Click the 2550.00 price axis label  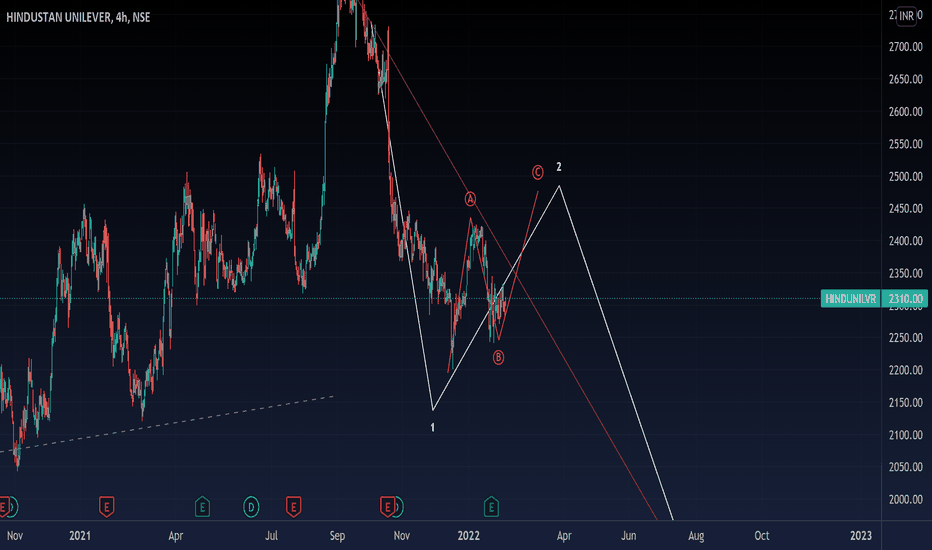905,144
